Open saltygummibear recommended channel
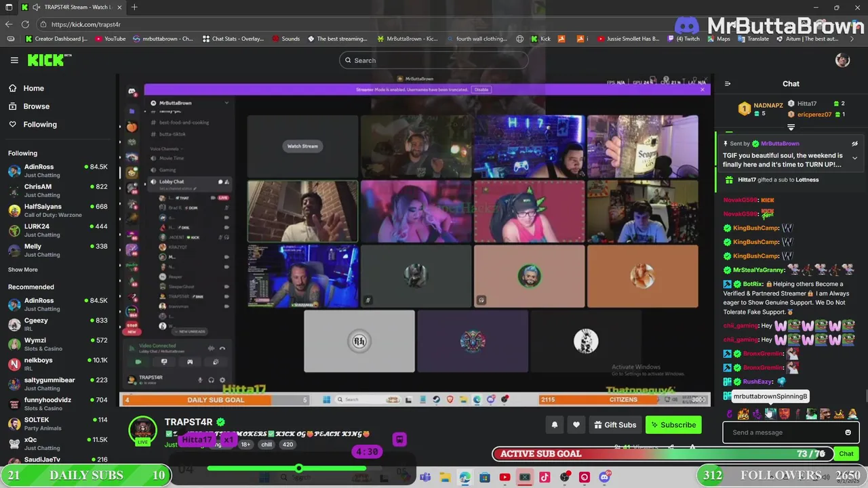The height and width of the screenshot is (488, 868). click(58, 384)
